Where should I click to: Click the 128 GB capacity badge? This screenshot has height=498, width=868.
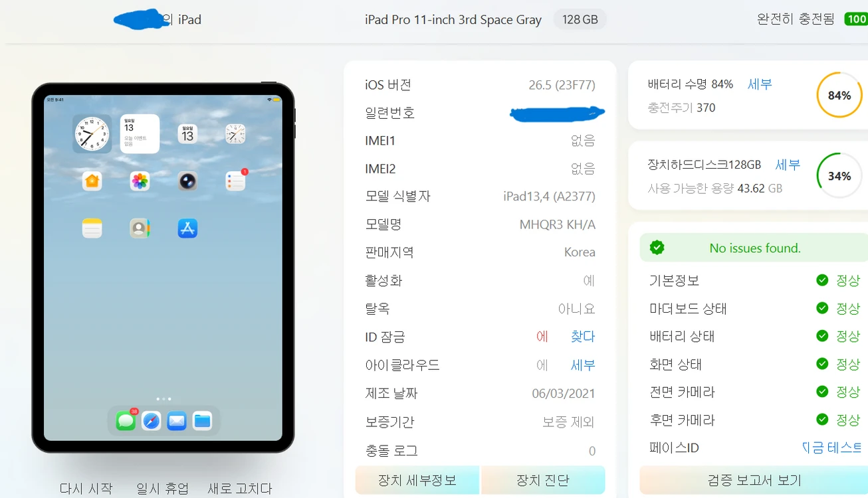580,19
